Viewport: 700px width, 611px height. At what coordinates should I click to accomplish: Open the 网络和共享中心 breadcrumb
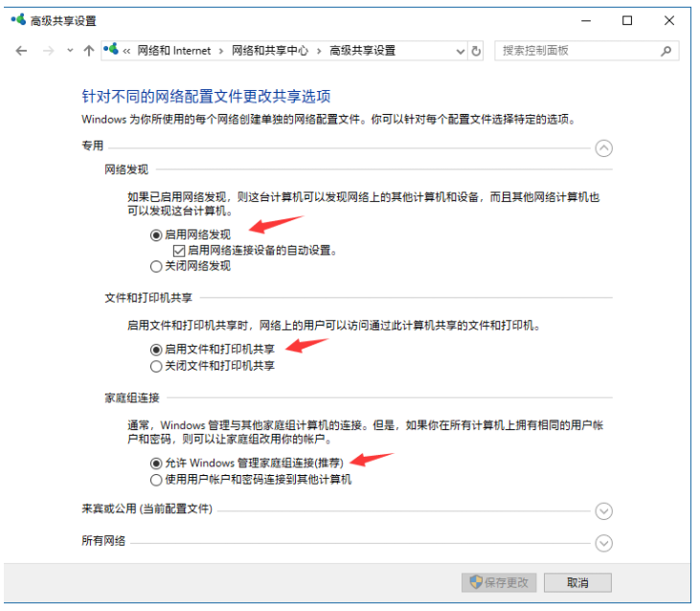[x=270, y=51]
